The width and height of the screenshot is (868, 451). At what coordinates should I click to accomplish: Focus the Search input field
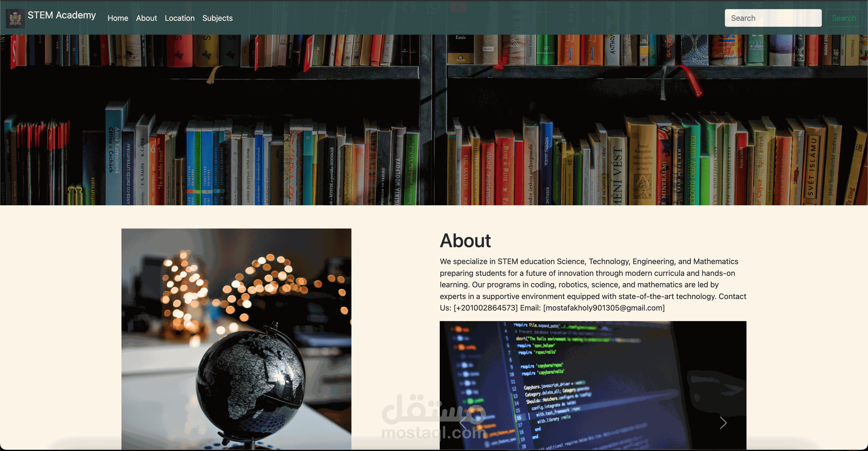point(773,18)
